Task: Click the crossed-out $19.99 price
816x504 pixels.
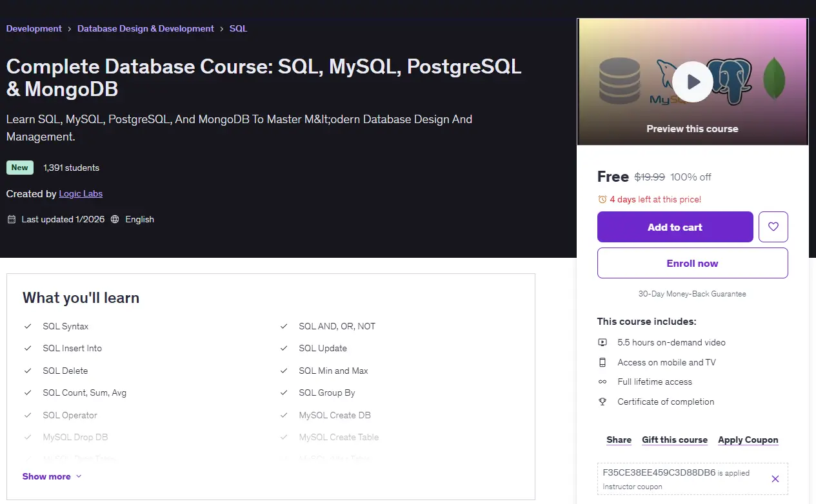Action: pos(650,177)
